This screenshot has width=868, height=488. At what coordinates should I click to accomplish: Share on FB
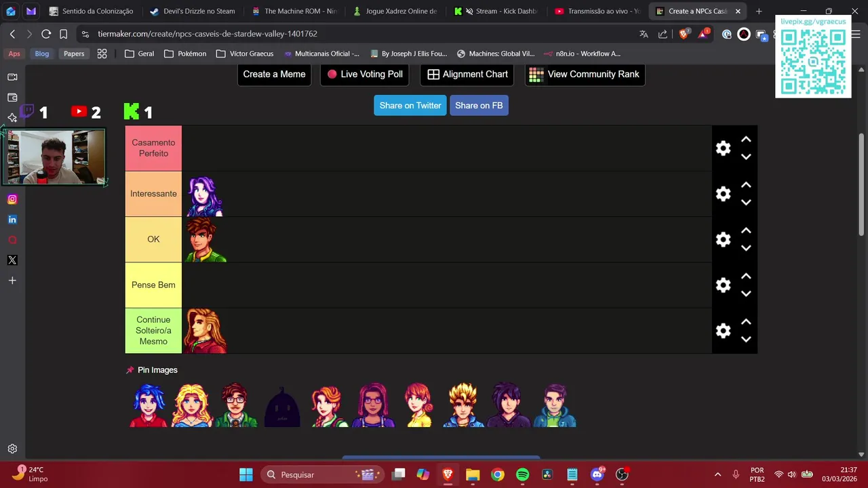[x=479, y=105]
